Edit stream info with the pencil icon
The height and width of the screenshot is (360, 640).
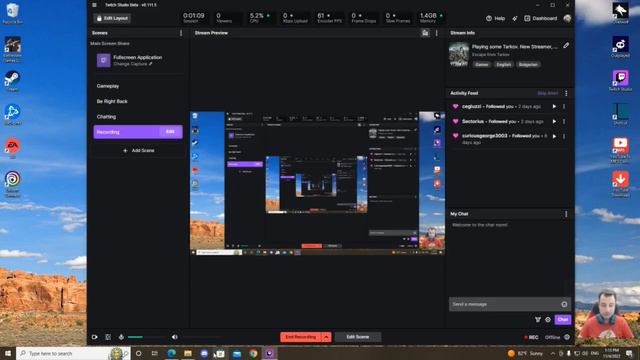pos(566,46)
